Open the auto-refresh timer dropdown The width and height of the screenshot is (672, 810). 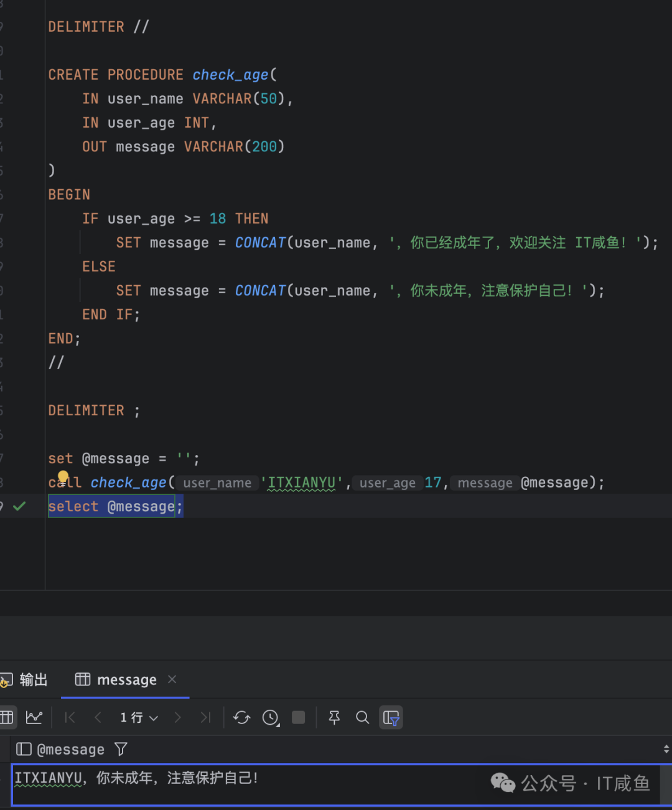(271, 717)
